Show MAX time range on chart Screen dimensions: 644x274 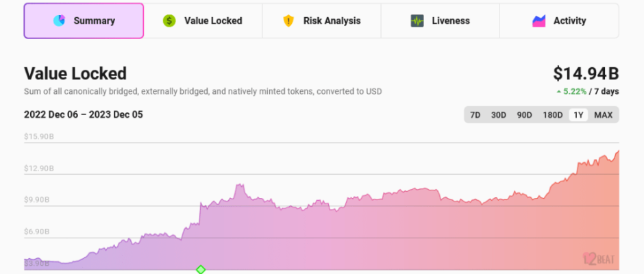coord(603,115)
